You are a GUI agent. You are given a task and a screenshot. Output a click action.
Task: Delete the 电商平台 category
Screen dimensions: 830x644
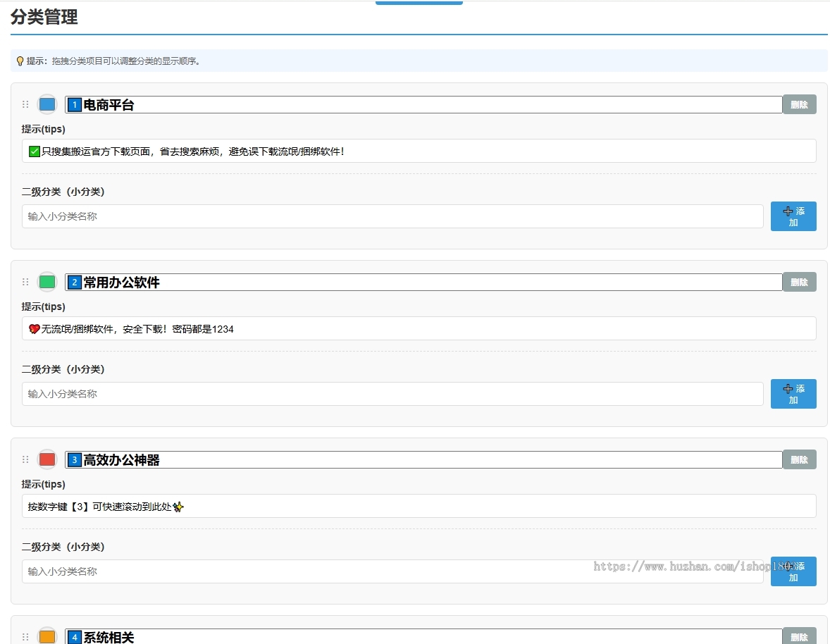[x=799, y=104]
